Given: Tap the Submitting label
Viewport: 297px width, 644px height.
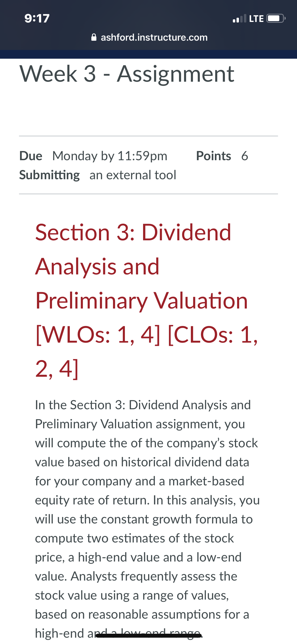Looking at the screenshot, I should (49, 175).
